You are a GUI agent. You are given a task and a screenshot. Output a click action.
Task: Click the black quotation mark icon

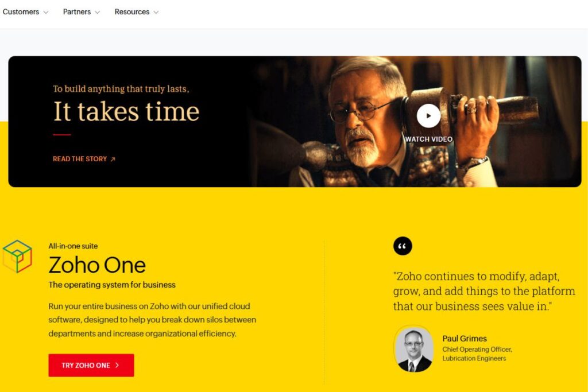[403, 246]
